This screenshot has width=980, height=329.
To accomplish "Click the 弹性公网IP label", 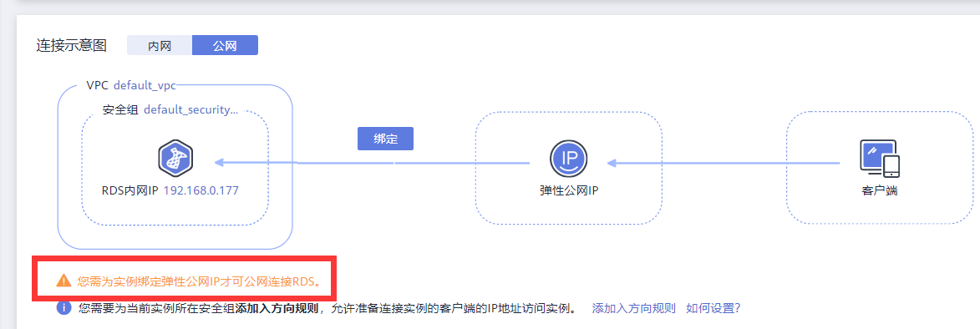I will (569, 190).
